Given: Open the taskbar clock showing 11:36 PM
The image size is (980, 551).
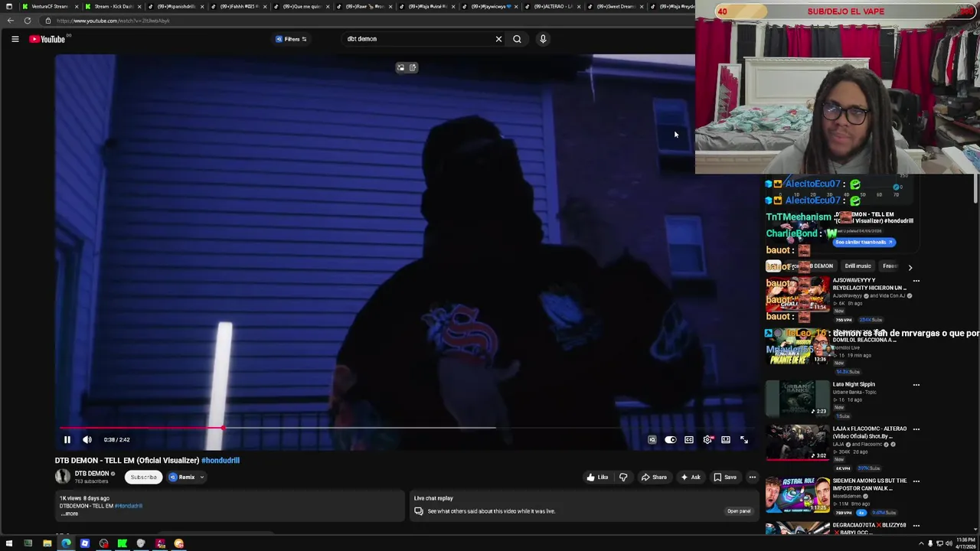Looking at the screenshot, I should pos(965,543).
